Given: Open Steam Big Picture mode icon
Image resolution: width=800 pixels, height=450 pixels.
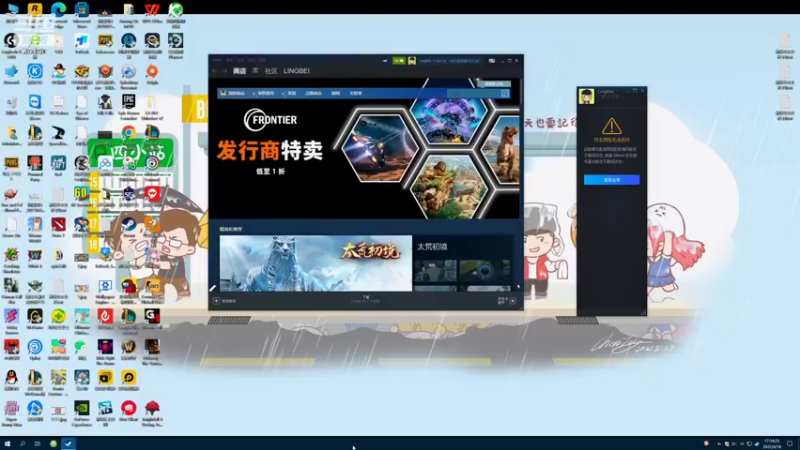Looking at the screenshot, I should pos(492,61).
